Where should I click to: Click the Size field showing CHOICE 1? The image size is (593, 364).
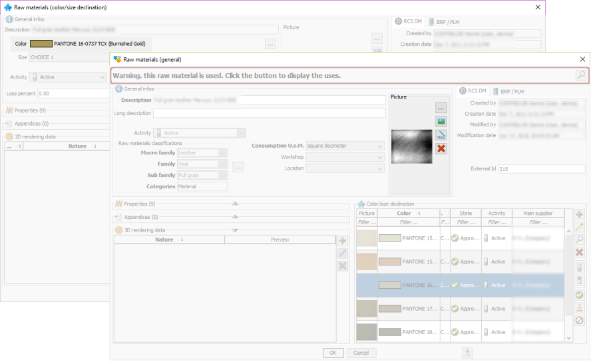69,57
